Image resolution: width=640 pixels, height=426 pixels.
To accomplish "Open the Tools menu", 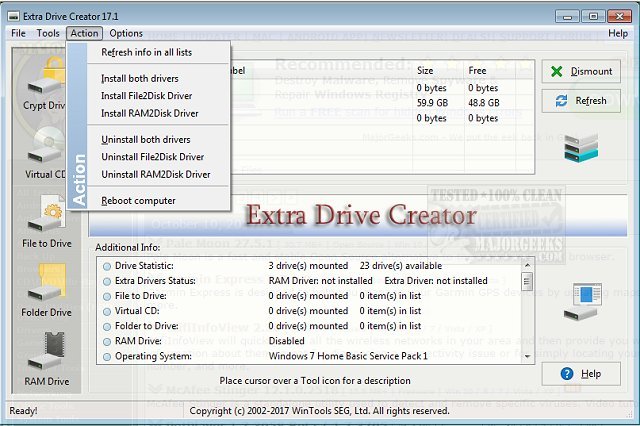I will pyautogui.click(x=48, y=33).
